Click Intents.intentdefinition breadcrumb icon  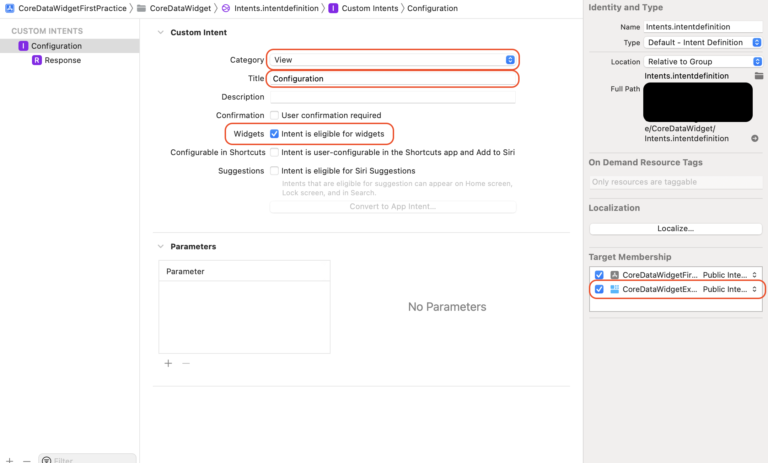226,8
